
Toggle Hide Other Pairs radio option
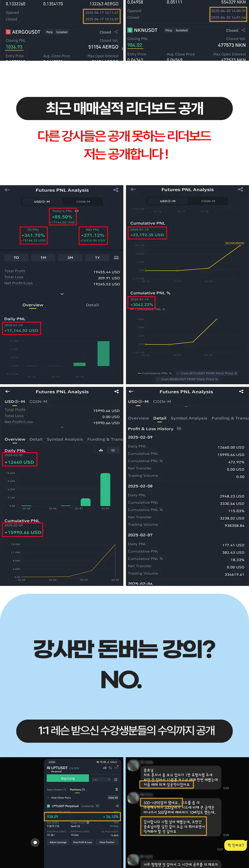(48, 798)
